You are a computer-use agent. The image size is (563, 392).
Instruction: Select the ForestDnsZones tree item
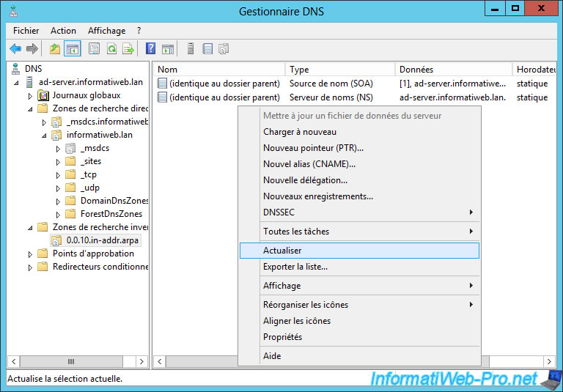coord(111,214)
